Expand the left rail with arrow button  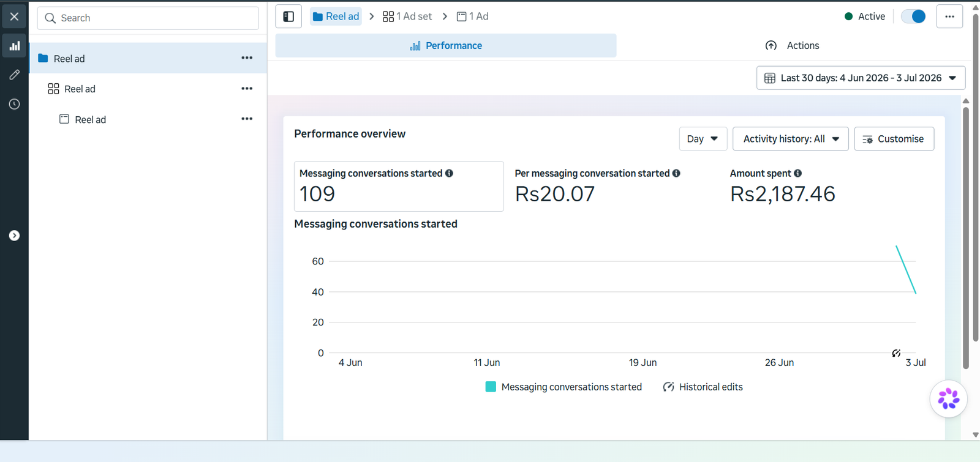click(14, 236)
